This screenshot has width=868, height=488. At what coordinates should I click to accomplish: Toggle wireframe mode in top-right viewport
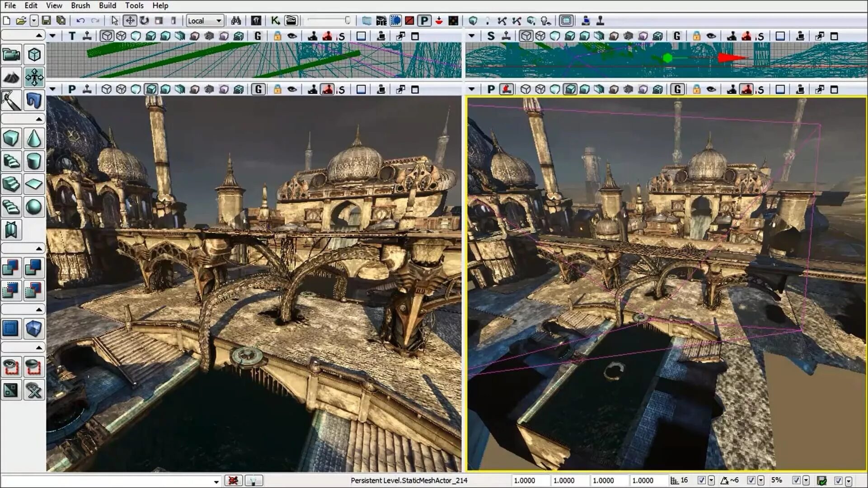click(525, 36)
